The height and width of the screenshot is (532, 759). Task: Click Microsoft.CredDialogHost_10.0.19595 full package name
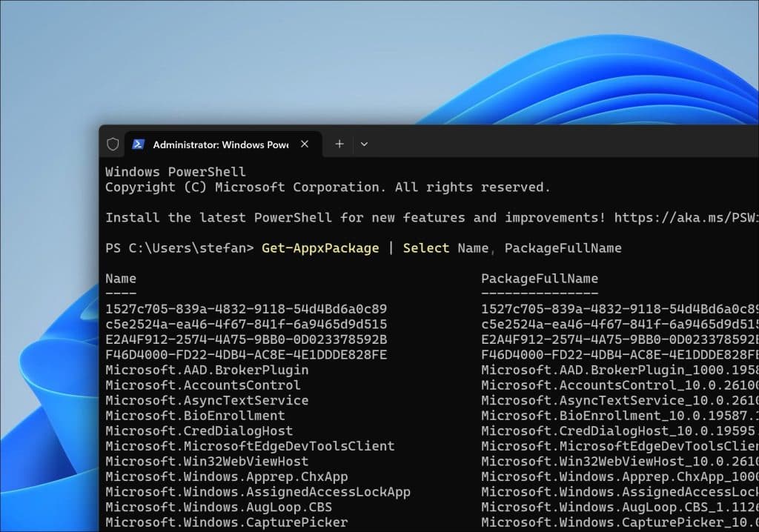pyautogui.click(x=620, y=430)
